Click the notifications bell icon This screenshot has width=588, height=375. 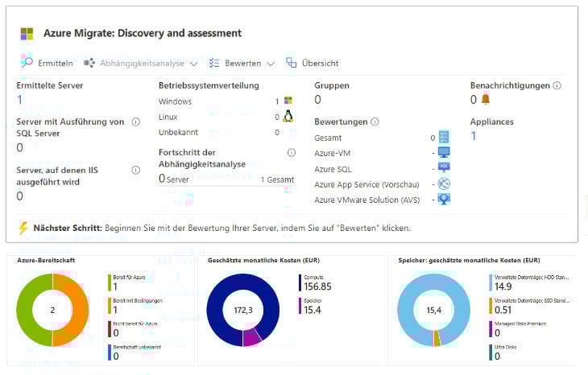tap(485, 100)
